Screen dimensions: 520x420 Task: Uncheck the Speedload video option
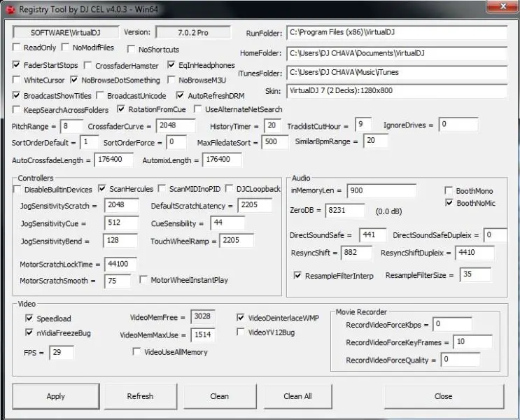pyautogui.click(x=29, y=318)
